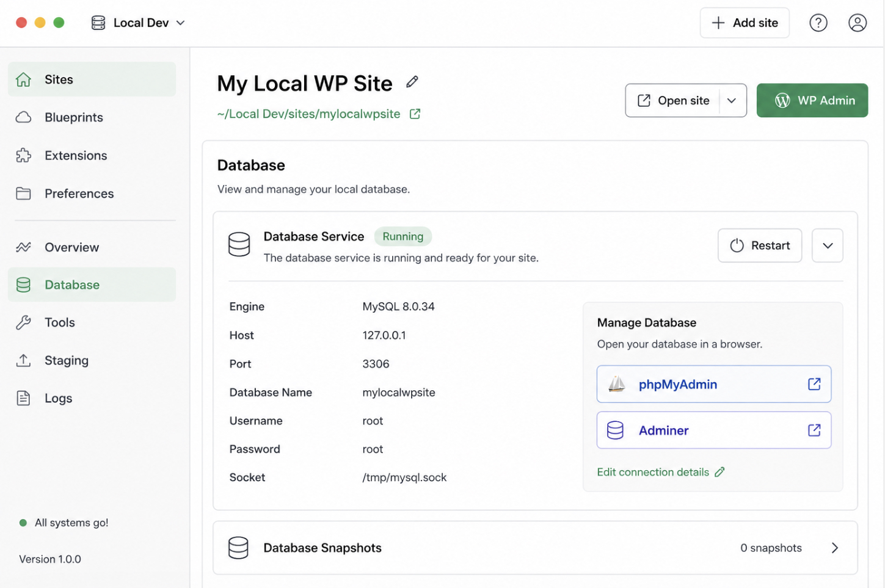The image size is (885, 588).
Task: Click the Extensions puzzle piece icon
Action: click(23, 155)
